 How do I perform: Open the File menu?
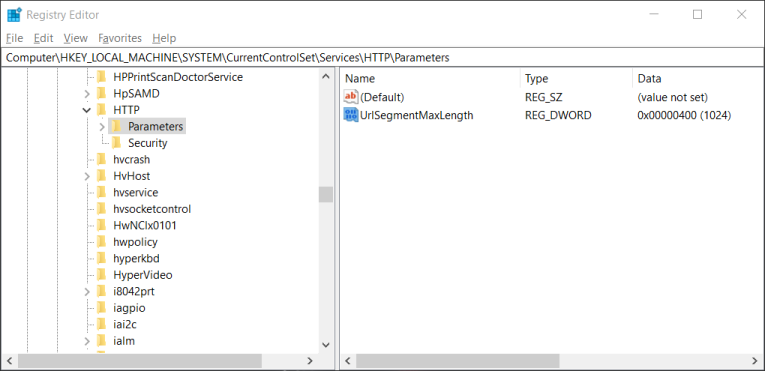[15, 38]
